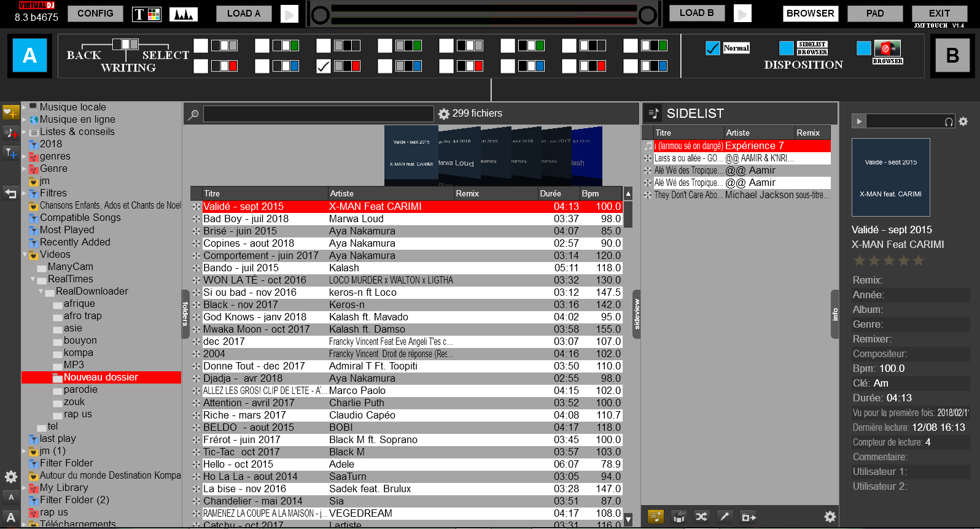This screenshot has height=529, width=980.
Task: Click the CONFIG button
Action: (95, 14)
